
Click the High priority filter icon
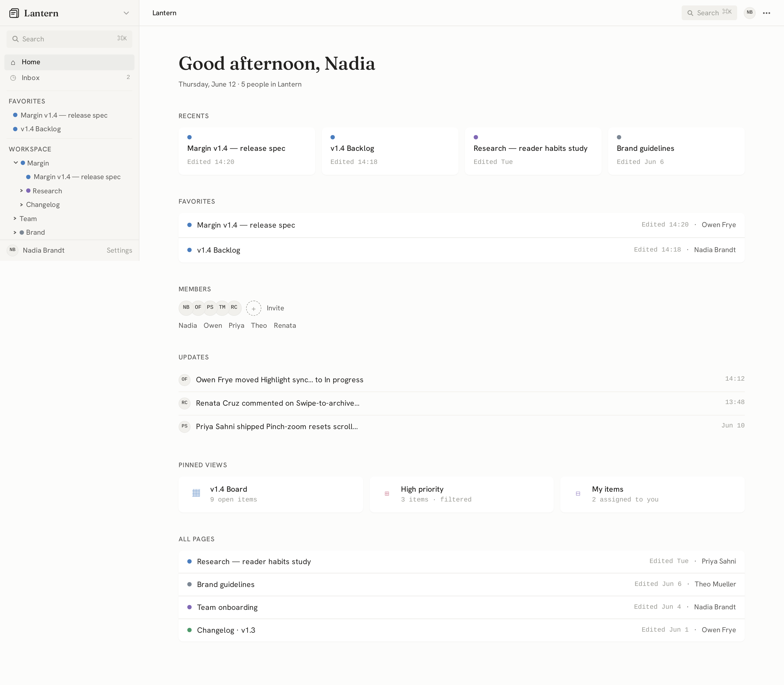[x=387, y=494]
